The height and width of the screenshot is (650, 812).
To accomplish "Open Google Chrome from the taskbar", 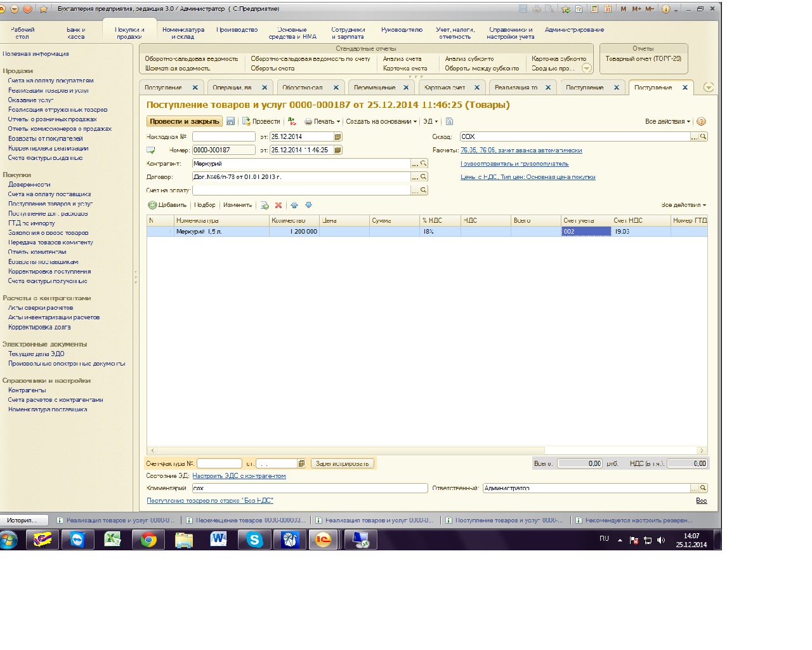I will (148, 540).
